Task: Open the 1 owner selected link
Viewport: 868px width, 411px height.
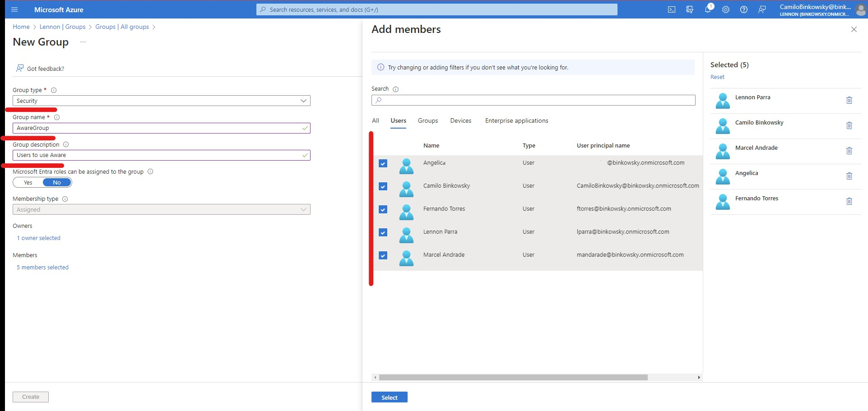Action: [x=38, y=238]
